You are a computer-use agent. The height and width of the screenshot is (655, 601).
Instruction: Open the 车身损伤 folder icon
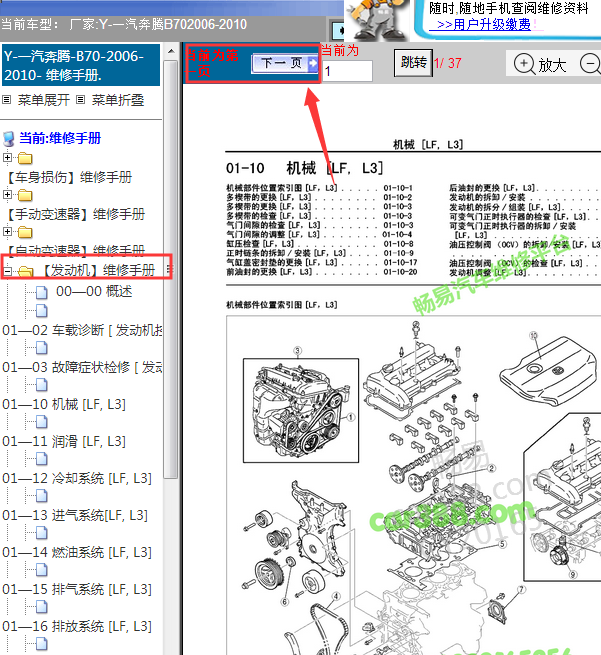point(25,158)
